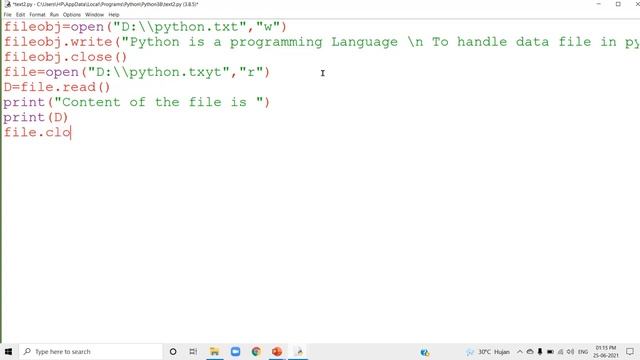The image size is (640, 360).
Task: Click in the fileobj.write code line
Action: (322, 42)
